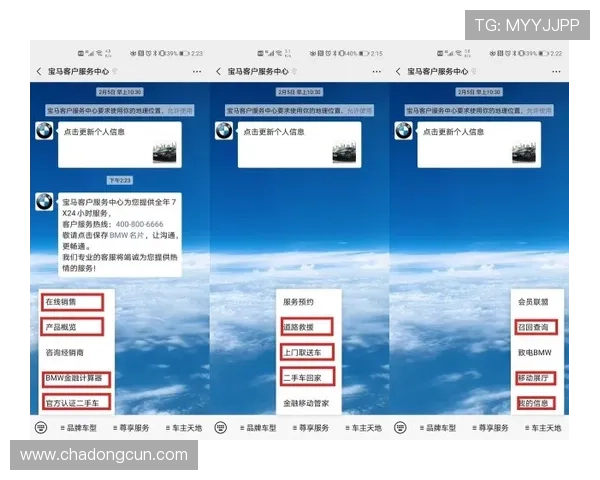Tap 尊享服务 tab in the 2:22 screen
Viewport: 600px width, 480px height.
click(491, 428)
